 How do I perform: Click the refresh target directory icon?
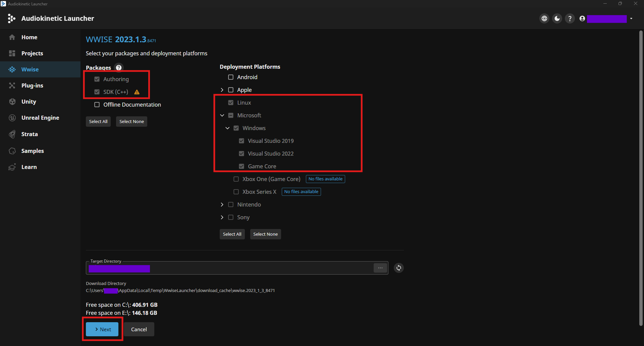pos(399,268)
